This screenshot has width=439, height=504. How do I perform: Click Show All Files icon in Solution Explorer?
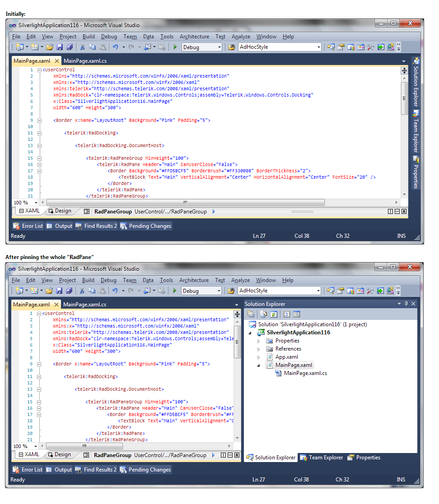(x=264, y=314)
